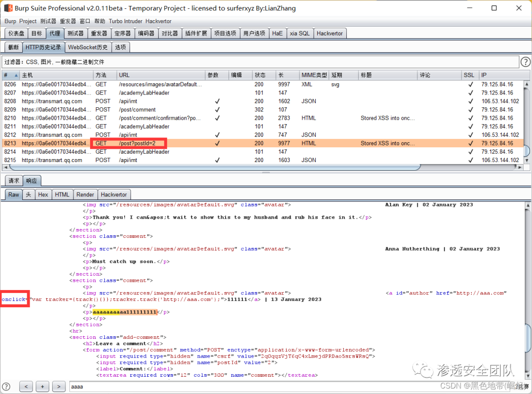Switch to 编码器 tab

[x=146, y=33]
